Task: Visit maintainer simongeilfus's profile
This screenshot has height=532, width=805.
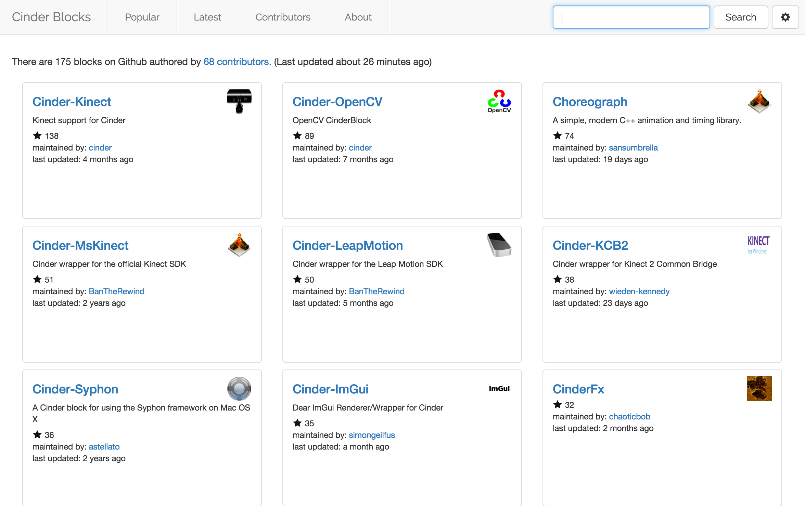Action: [372, 435]
